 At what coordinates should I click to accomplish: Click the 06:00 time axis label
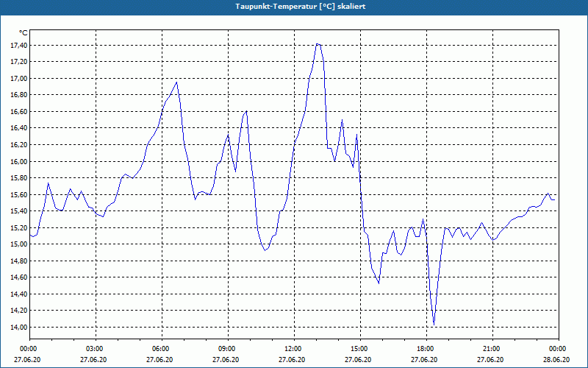pos(162,349)
